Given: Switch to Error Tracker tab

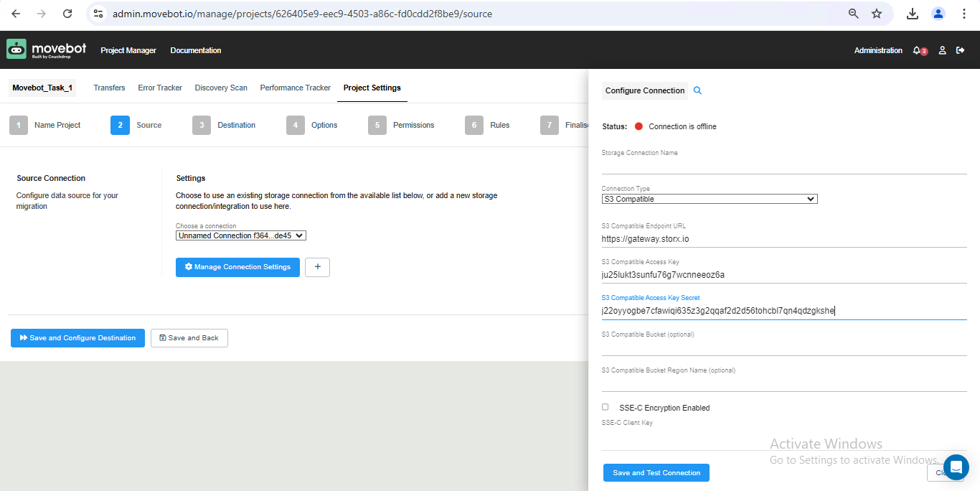Looking at the screenshot, I should 160,88.
